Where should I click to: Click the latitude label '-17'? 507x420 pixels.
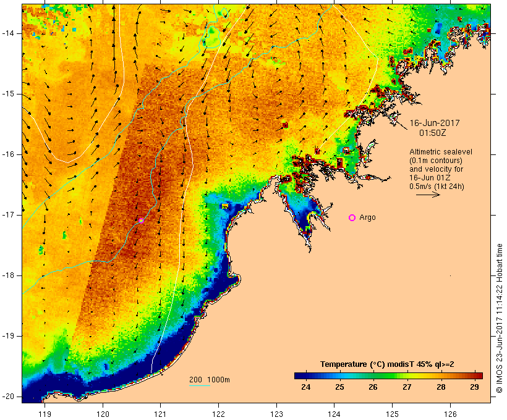8,215
